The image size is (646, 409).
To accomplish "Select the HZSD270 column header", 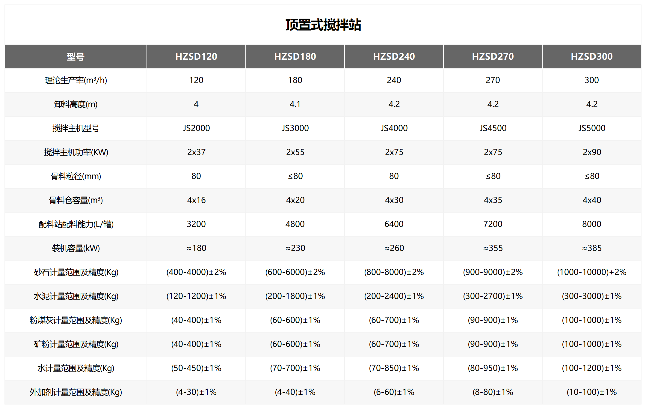I will 493,57.
